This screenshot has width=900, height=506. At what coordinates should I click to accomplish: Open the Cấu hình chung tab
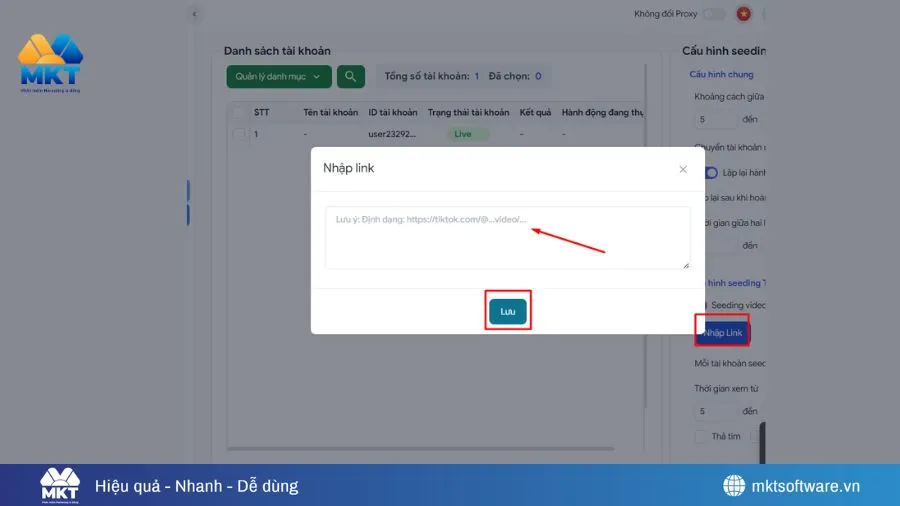[721, 74]
